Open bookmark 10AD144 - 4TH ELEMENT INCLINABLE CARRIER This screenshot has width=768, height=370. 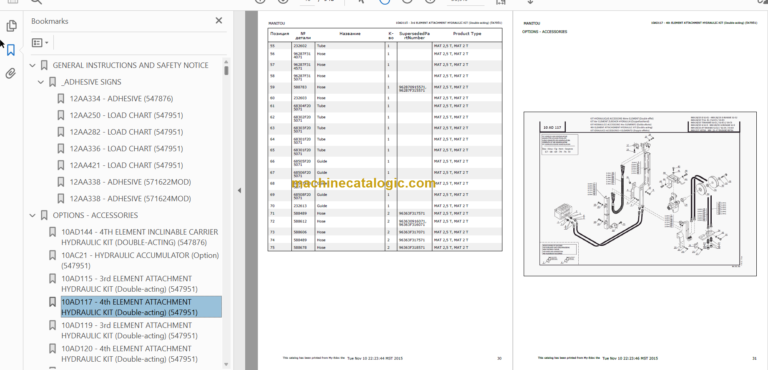pyautogui.click(x=140, y=237)
